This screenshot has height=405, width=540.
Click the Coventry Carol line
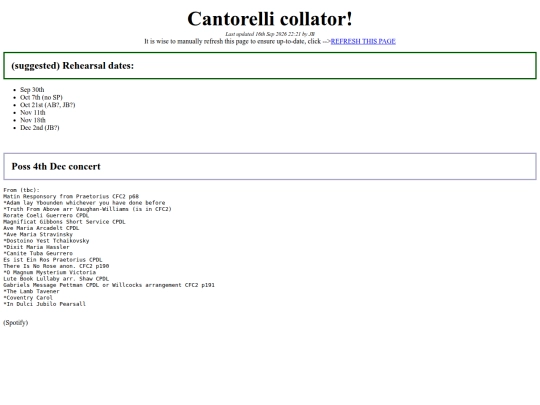click(28, 298)
